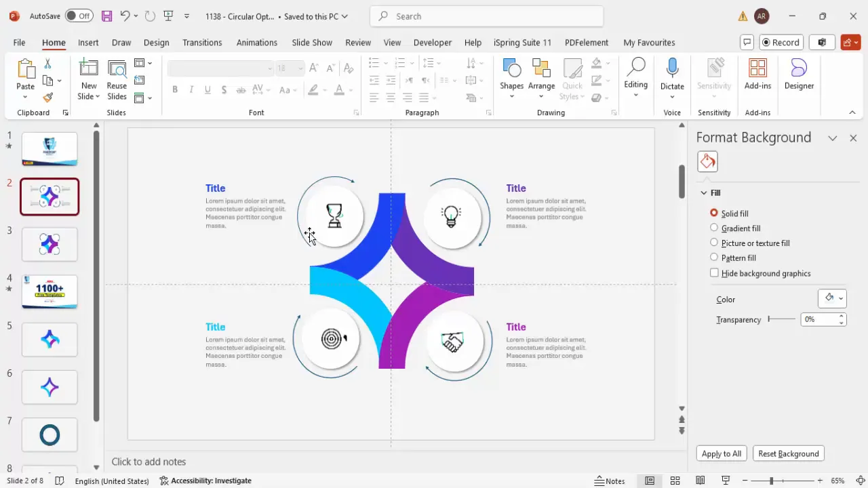Screen dimensions: 868x488
Task: Click the Record button
Action: pyautogui.click(x=781, y=42)
